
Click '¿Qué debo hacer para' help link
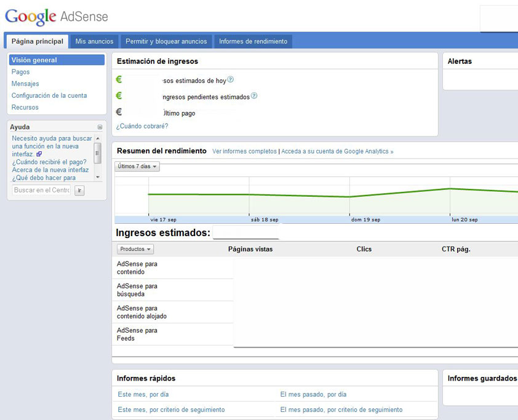point(44,178)
